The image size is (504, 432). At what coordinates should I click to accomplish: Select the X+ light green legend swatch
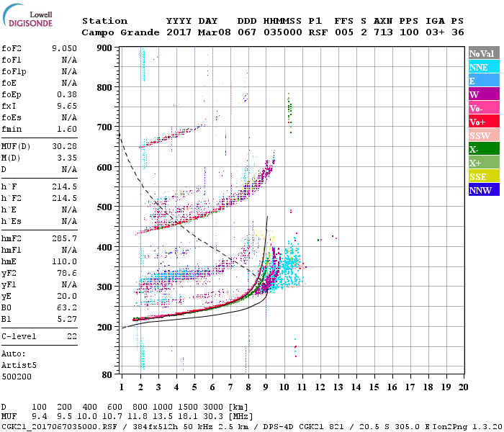tap(484, 162)
